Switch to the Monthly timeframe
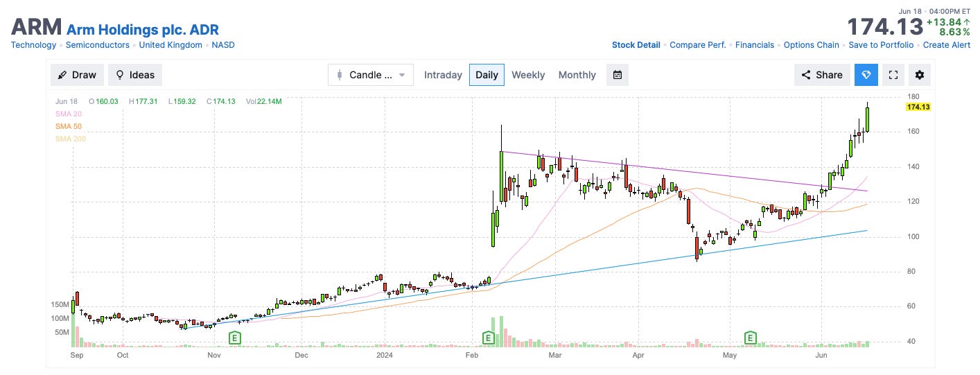The image size is (980, 375). pos(577,75)
